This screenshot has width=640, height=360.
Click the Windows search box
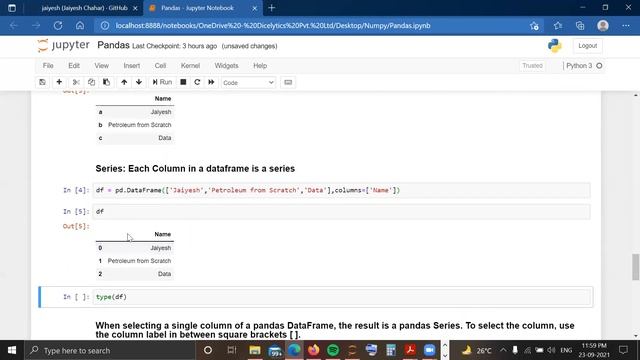coord(110,350)
